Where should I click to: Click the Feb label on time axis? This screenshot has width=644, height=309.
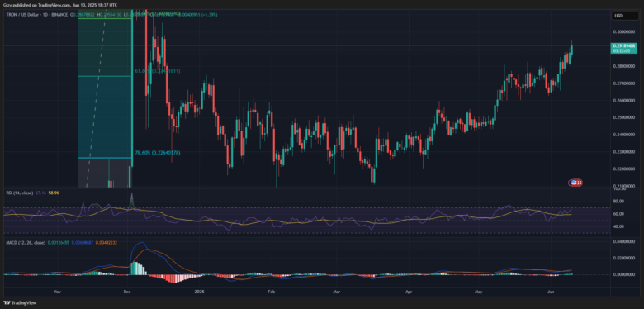coord(271,292)
